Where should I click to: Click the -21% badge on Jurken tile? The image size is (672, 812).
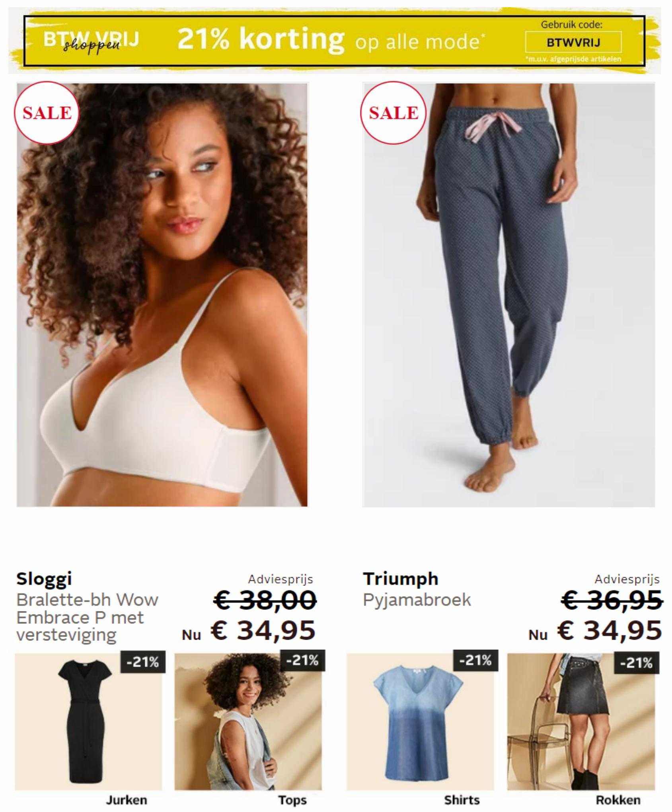coord(143,662)
